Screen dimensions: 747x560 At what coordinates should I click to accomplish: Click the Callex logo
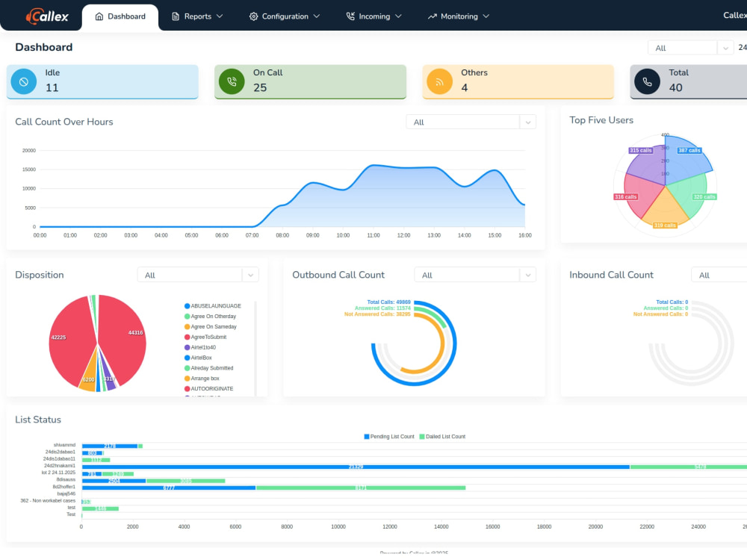click(47, 16)
